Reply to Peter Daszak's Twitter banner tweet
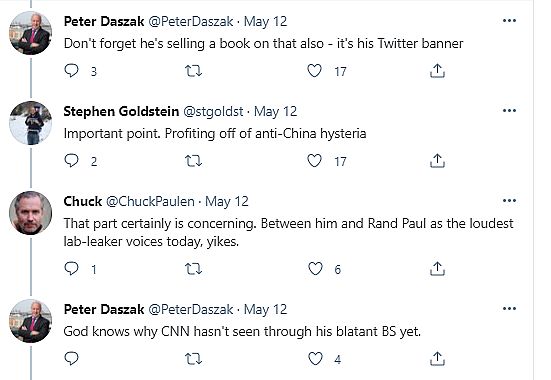 pyautogui.click(x=71, y=71)
